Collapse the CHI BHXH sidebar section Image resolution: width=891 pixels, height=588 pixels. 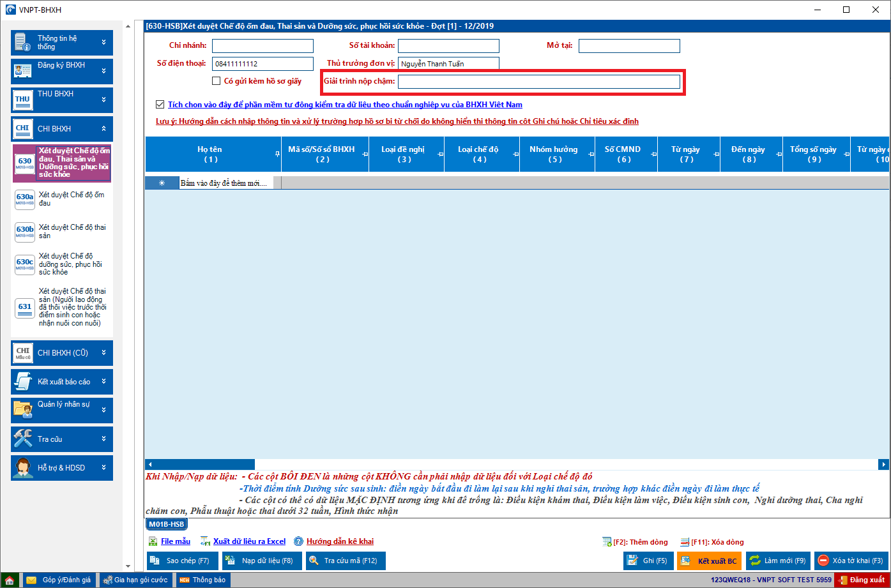pyautogui.click(x=62, y=128)
